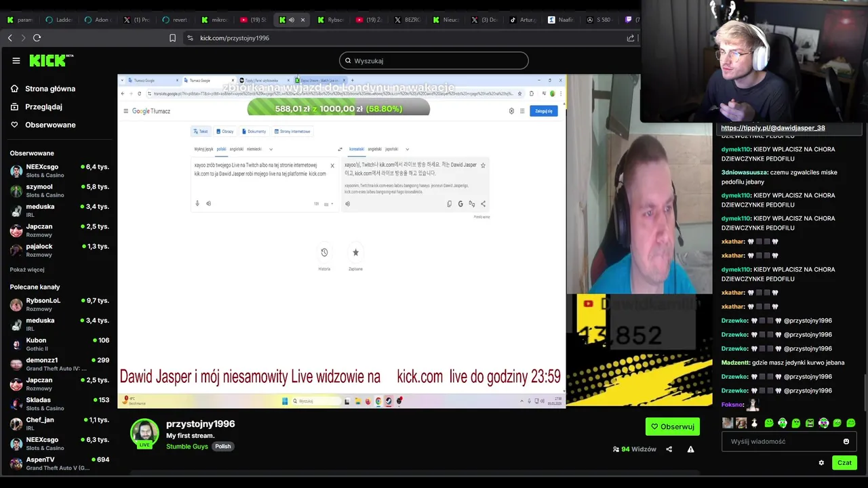Viewport: 868px width, 488px height.
Task: Open the Stumble Guys category link
Action: [187, 446]
